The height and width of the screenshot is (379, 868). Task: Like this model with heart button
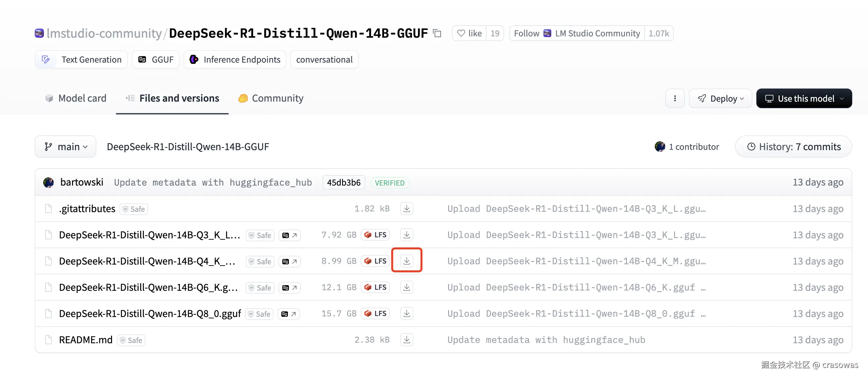tap(469, 33)
